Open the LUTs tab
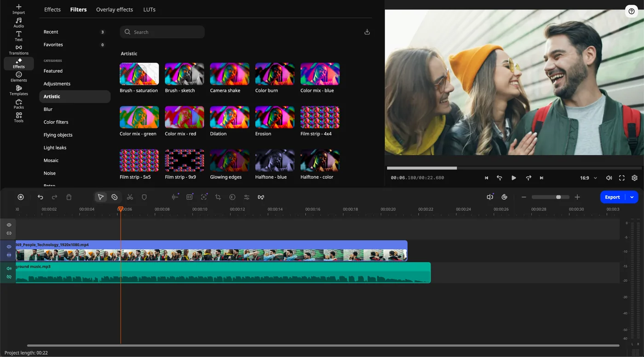 (149, 9)
